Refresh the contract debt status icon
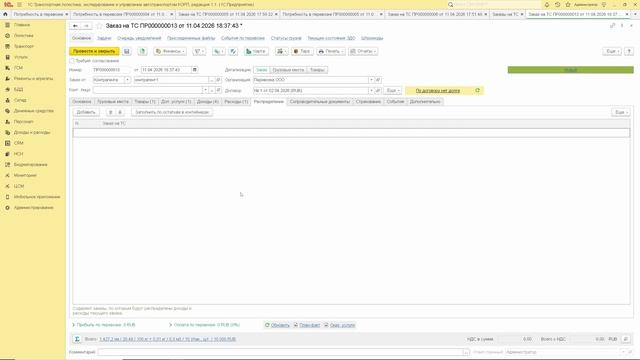 (478, 90)
